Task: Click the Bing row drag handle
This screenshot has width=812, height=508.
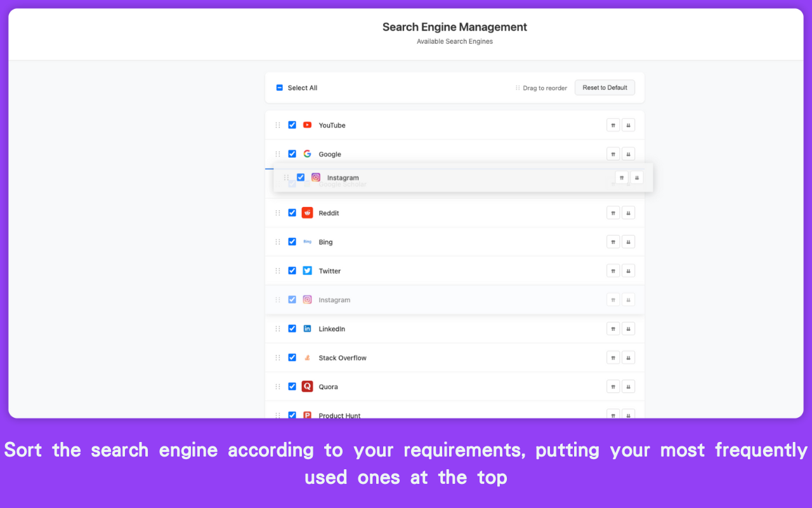Action: tap(277, 241)
